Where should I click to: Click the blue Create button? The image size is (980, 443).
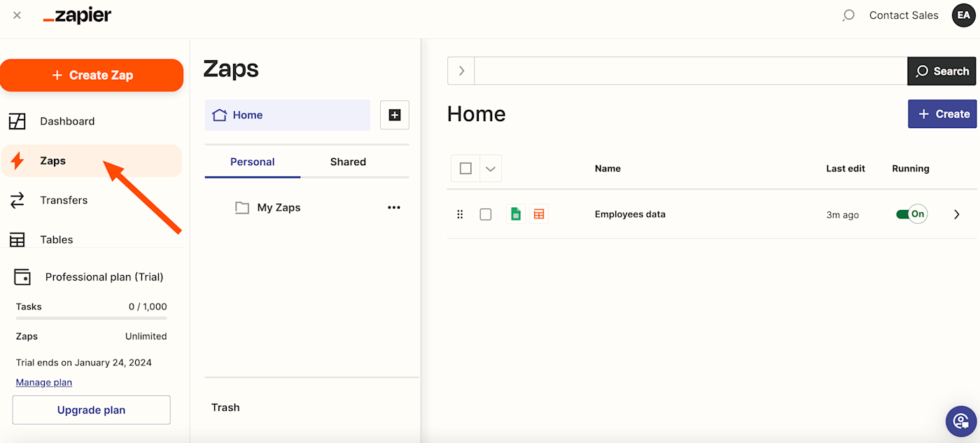tap(942, 113)
